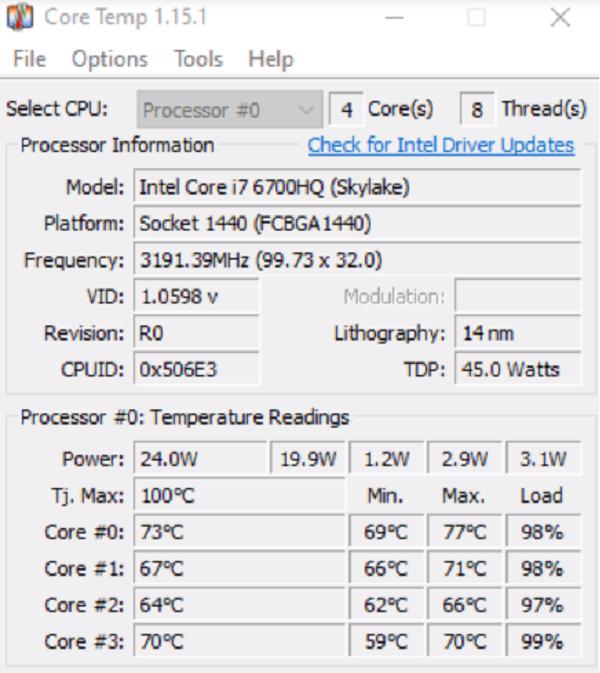This screenshot has height=673, width=600.
Task: Click the Temperature Readings group title
Action: [x=185, y=417]
